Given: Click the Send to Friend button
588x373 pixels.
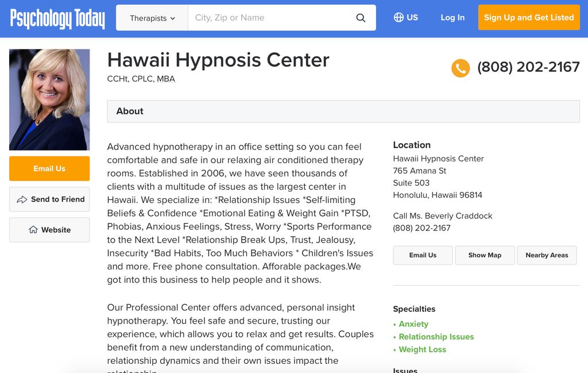Looking at the screenshot, I should 49,199.
